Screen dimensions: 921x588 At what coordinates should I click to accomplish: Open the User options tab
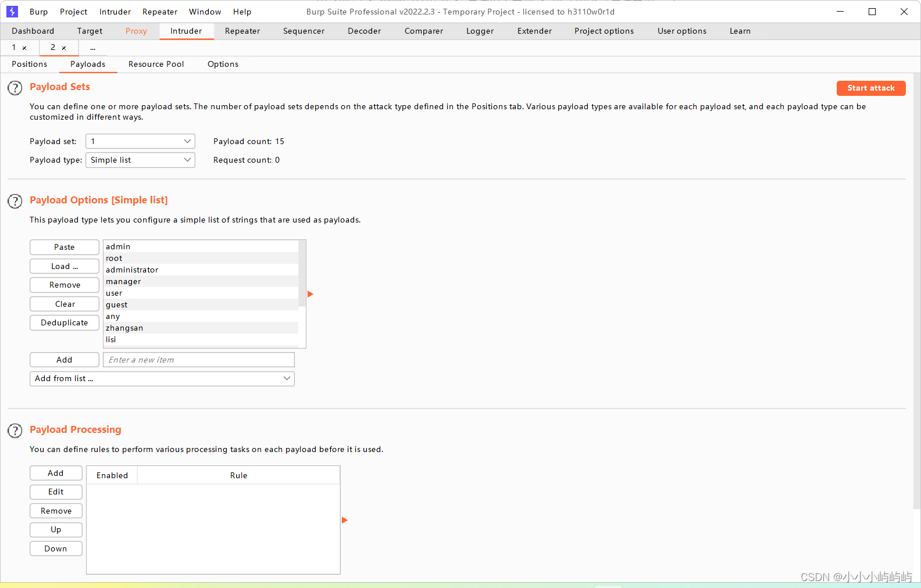[x=682, y=31]
